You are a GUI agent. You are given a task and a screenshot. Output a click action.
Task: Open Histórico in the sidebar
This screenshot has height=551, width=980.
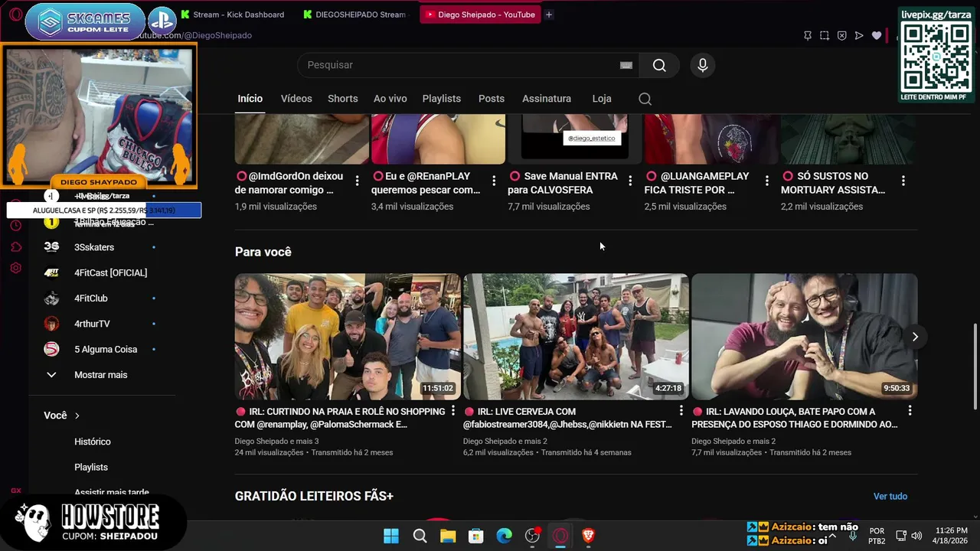point(93,442)
